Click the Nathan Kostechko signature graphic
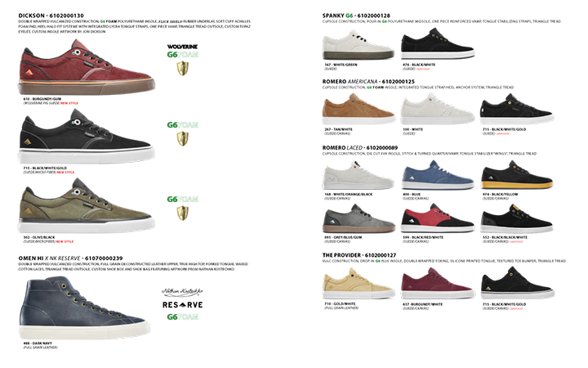This screenshot has width=588, height=368. pos(183,291)
